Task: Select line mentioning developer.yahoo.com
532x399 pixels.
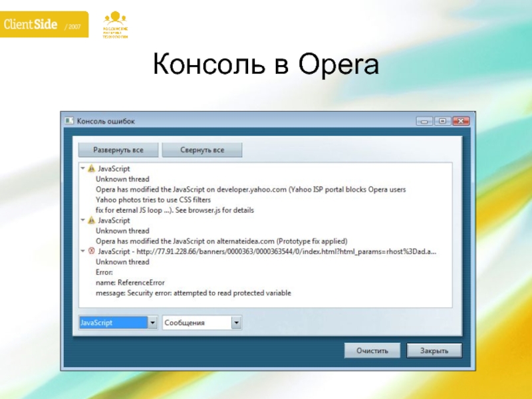Action: pyautogui.click(x=251, y=190)
